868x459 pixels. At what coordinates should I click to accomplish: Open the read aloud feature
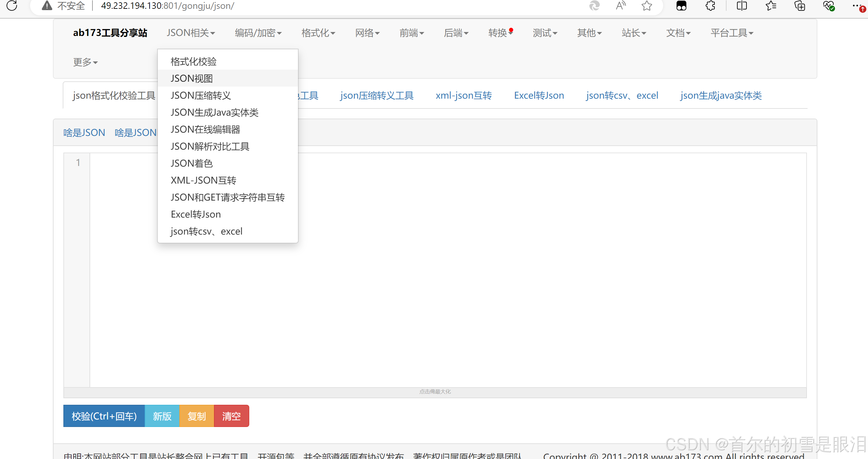pos(621,6)
